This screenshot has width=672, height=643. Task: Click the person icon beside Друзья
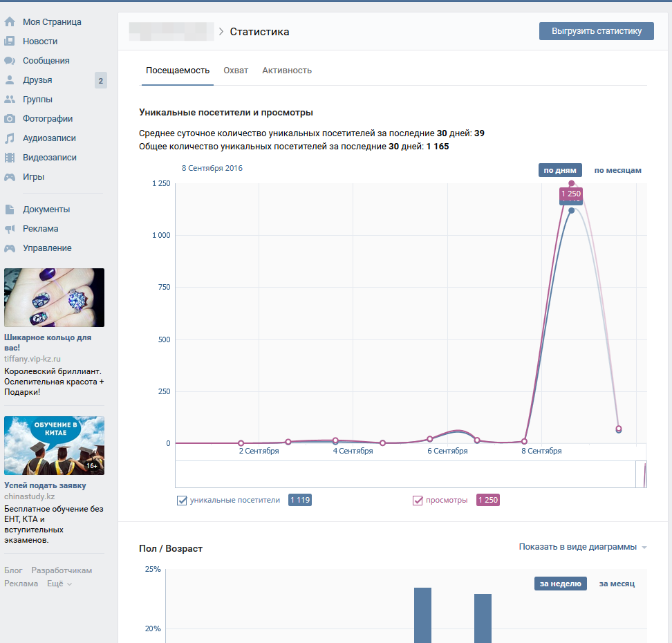pos(10,80)
